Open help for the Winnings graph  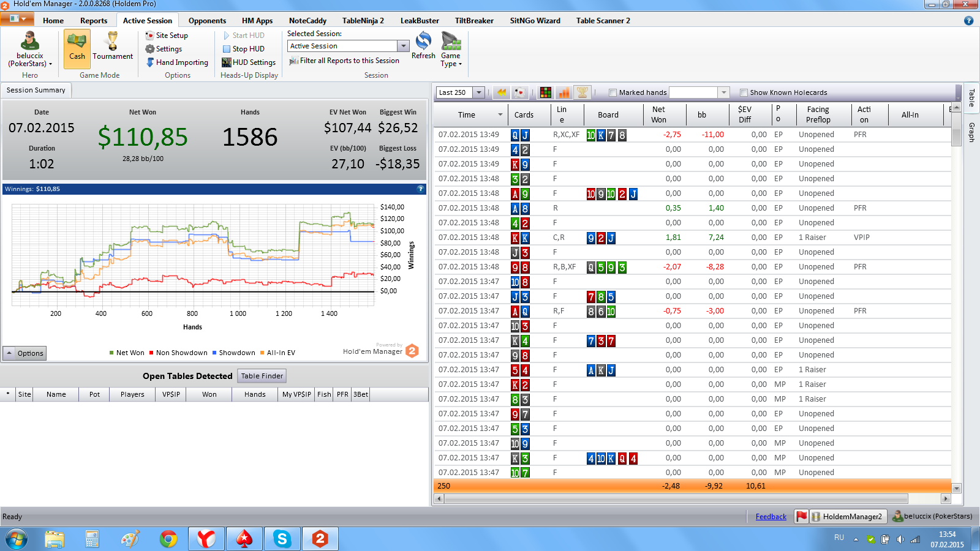tap(420, 189)
